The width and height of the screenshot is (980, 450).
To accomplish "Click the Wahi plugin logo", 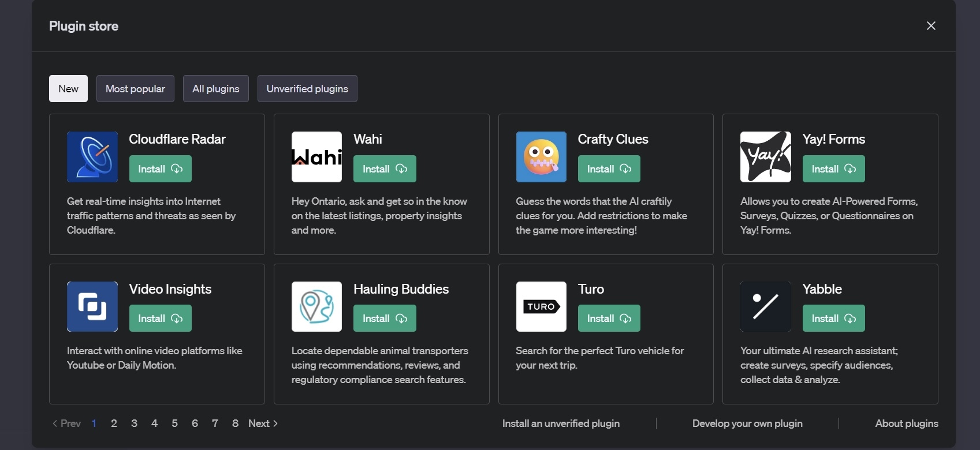I will pos(316,157).
